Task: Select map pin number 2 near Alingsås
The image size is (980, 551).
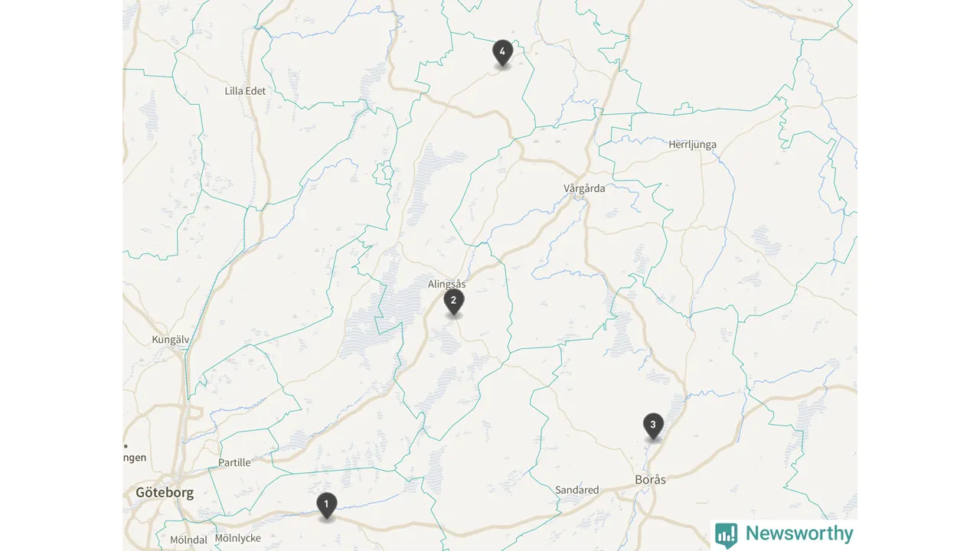Action: pyautogui.click(x=454, y=302)
